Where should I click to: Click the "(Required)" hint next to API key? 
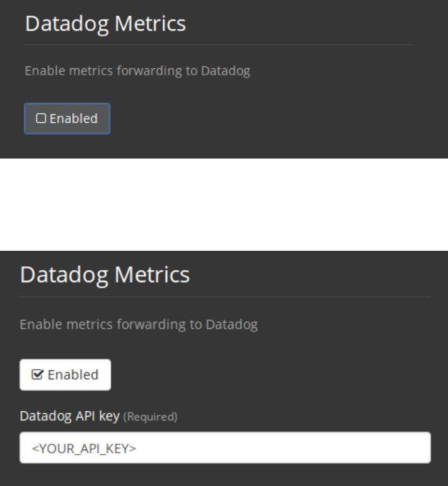click(155, 417)
